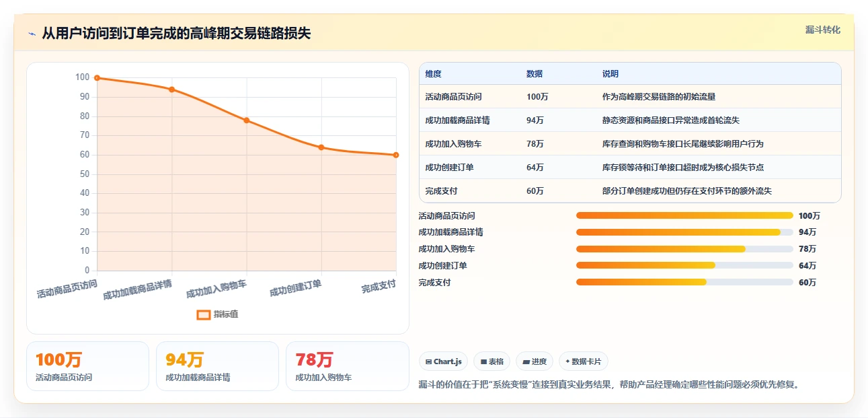Click the 100万 cell in the table
This screenshot has height=418, width=868.
(537, 97)
